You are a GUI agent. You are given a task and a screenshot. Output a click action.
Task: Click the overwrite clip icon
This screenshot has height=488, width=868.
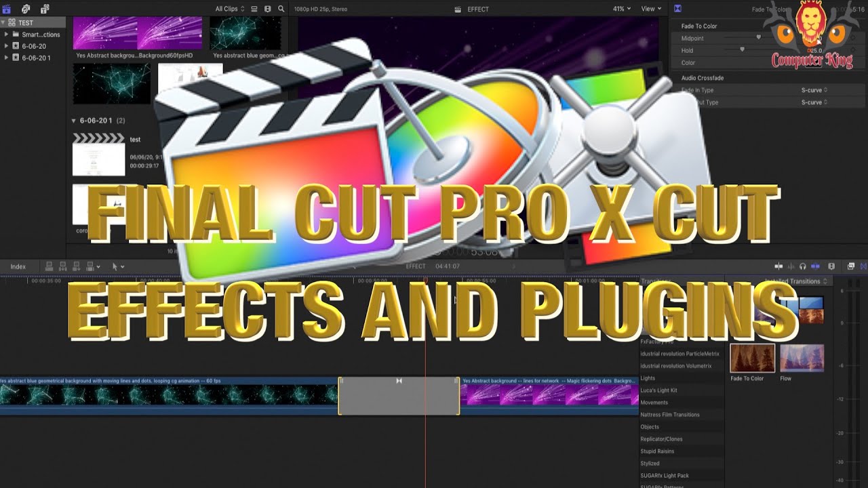coord(91,267)
